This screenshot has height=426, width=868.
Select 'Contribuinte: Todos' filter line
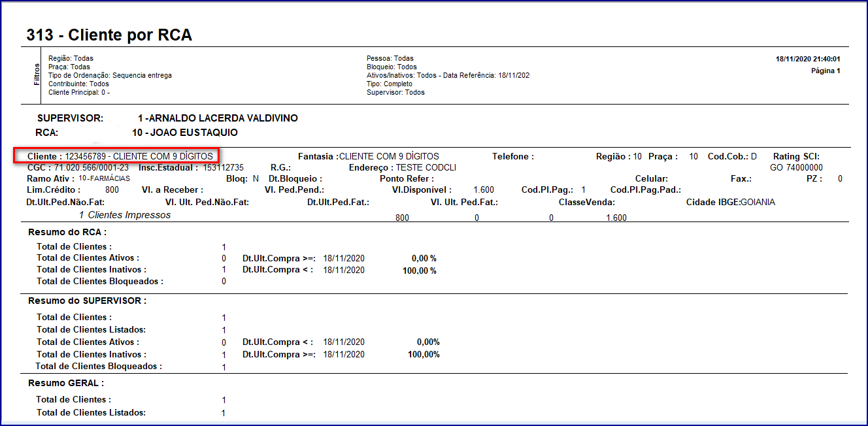79,84
